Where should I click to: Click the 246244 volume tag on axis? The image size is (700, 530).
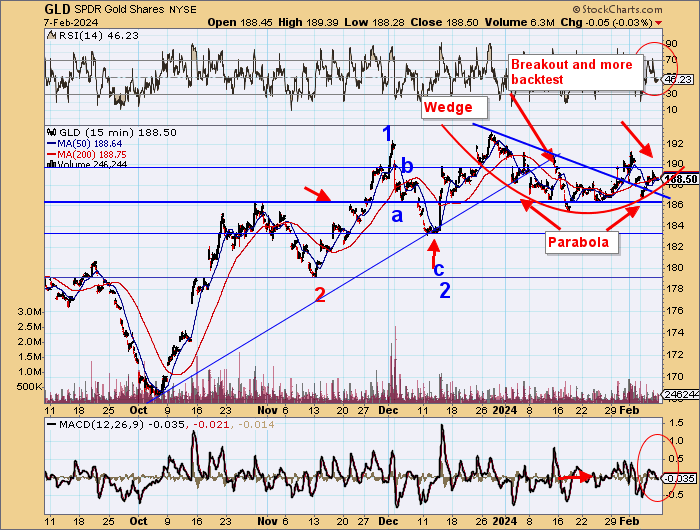681,394
